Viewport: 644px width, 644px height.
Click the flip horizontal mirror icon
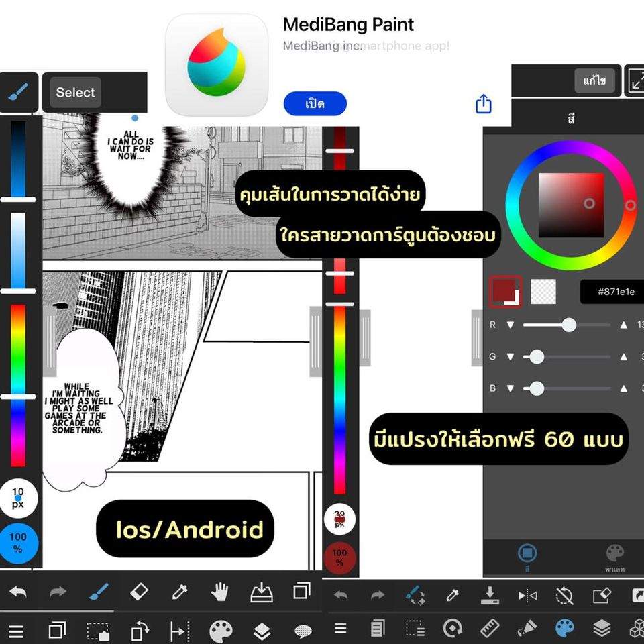pos(527,595)
